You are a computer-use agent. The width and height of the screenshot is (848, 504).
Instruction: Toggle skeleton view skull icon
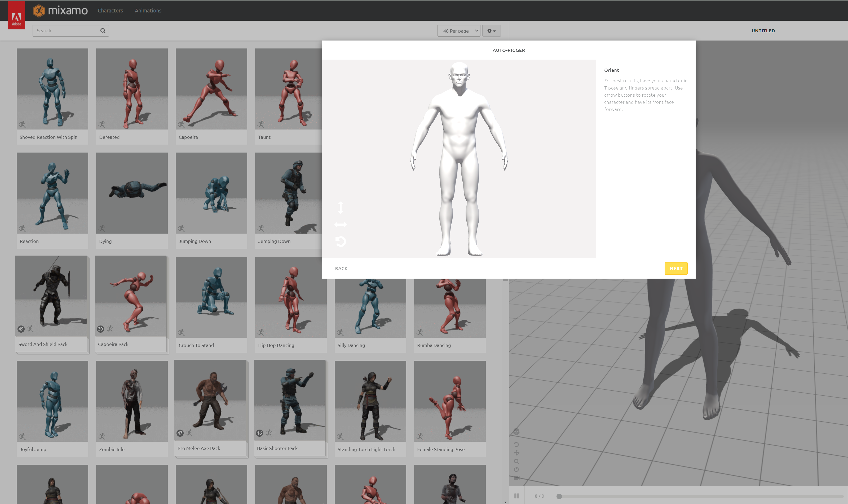[x=516, y=432]
